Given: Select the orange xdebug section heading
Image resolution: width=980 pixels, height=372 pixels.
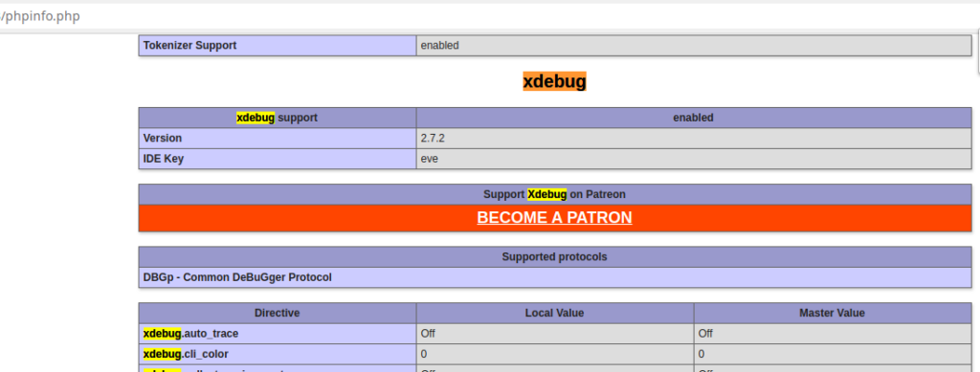Looking at the screenshot, I should (x=554, y=81).
